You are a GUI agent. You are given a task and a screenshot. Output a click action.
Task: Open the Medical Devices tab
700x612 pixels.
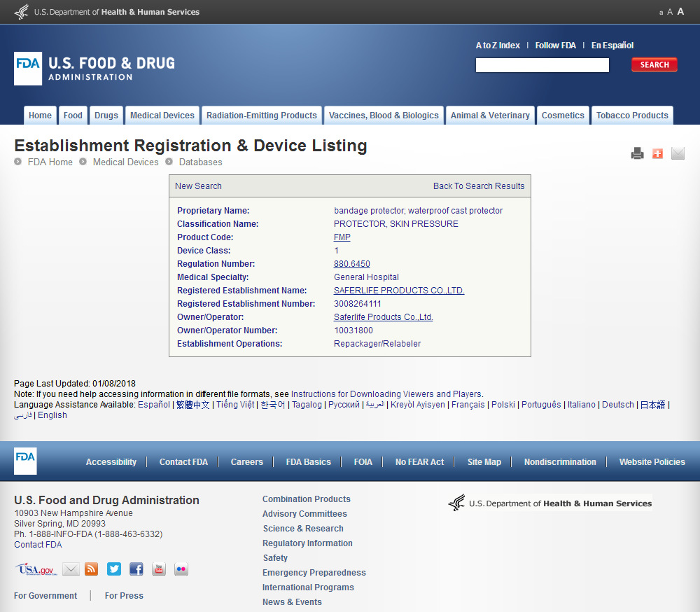[162, 116]
